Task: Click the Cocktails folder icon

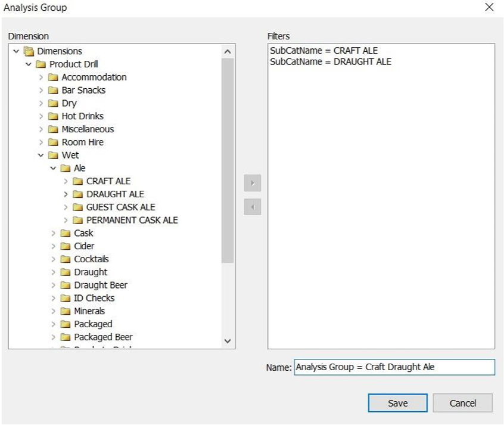Action: click(66, 259)
